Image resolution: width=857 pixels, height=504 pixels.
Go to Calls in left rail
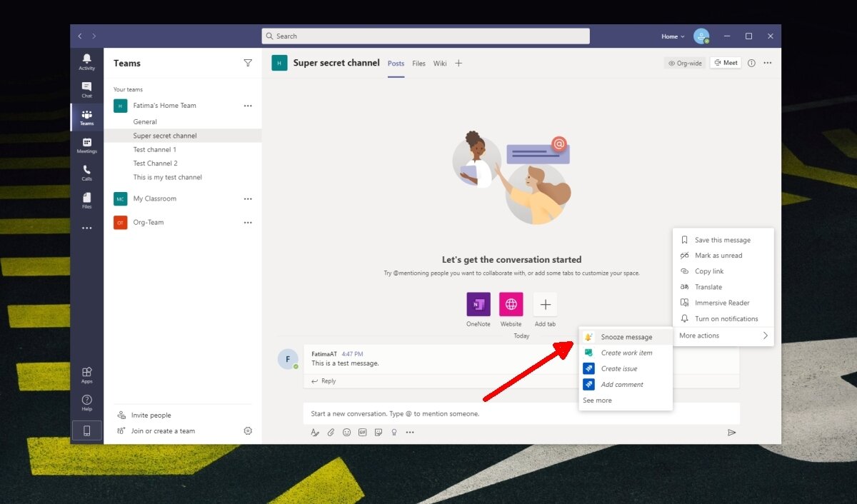click(x=86, y=173)
